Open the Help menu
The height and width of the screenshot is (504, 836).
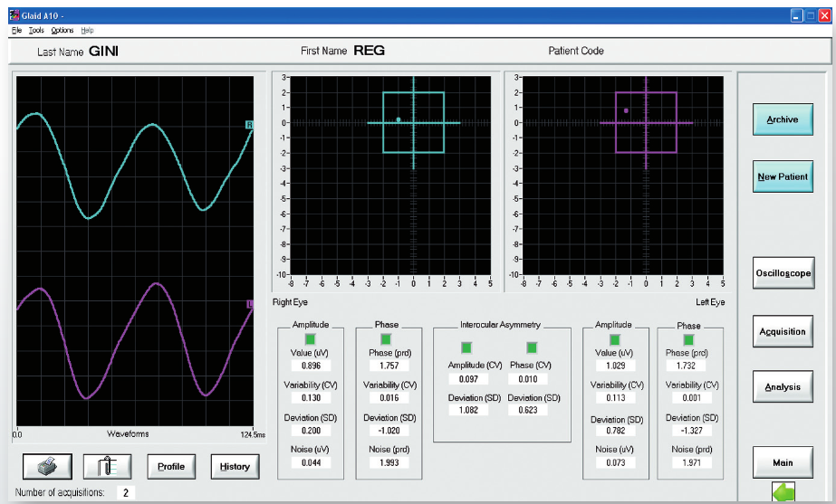click(87, 31)
